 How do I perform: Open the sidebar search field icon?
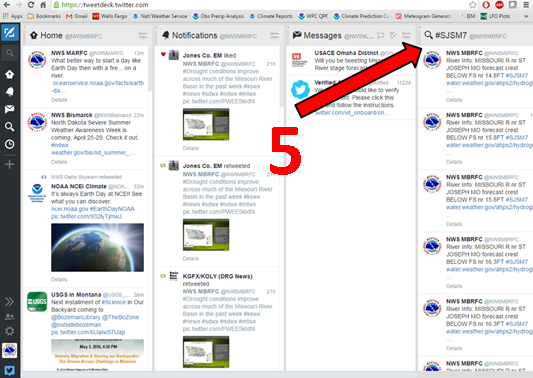pos(10,53)
